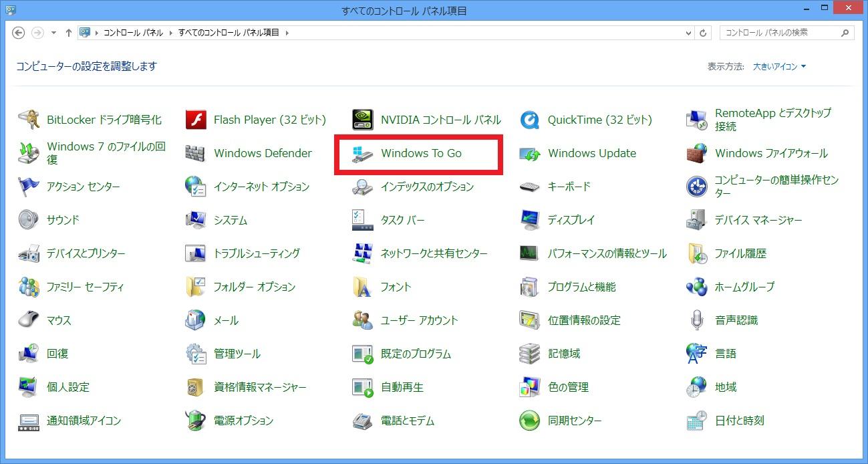868x464 pixels.
Task: Click the キーボード icon
Action: click(529, 187)
